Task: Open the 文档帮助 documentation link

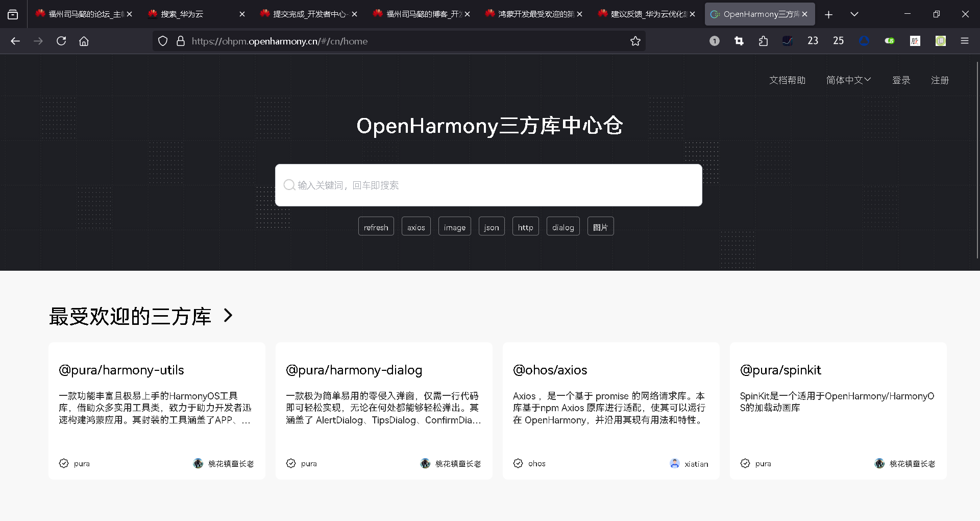Action: [787, 80]
